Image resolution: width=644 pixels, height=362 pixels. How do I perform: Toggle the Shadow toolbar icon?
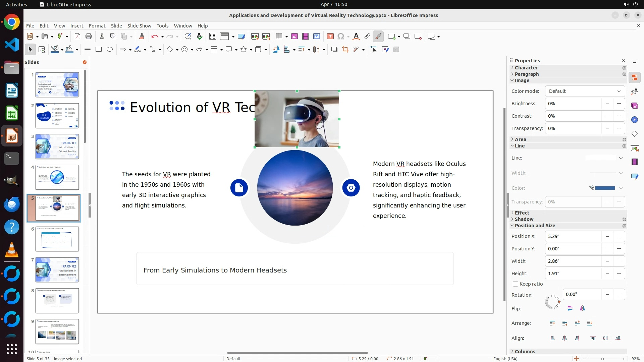(334, 50)
